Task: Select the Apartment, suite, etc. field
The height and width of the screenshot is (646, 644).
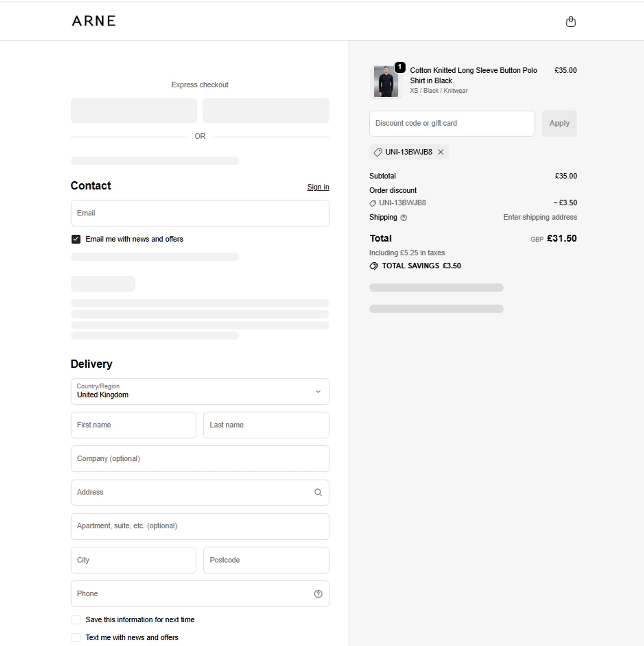Action: (x=200, y=526)
